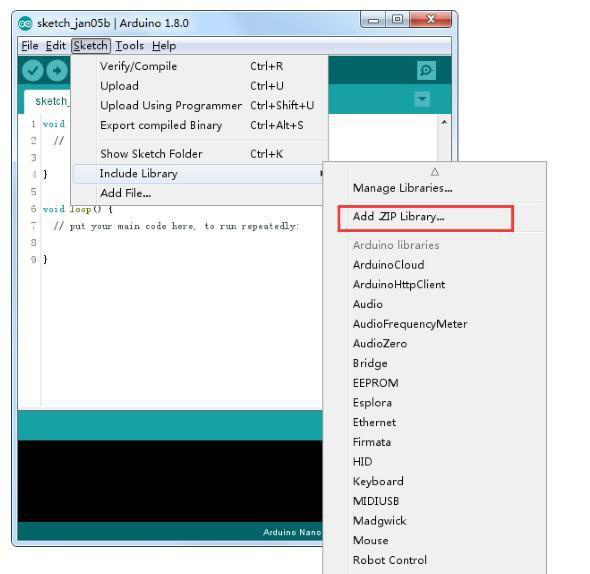Select Upload Using Programmer
590x574 pixels.
tap(199, 105)
